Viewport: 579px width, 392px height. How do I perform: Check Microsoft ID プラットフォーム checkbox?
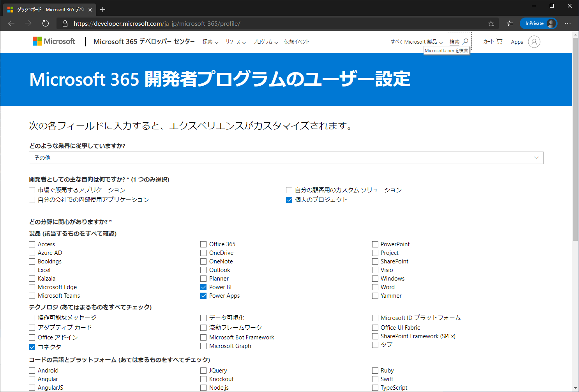(x=375, y=318)
